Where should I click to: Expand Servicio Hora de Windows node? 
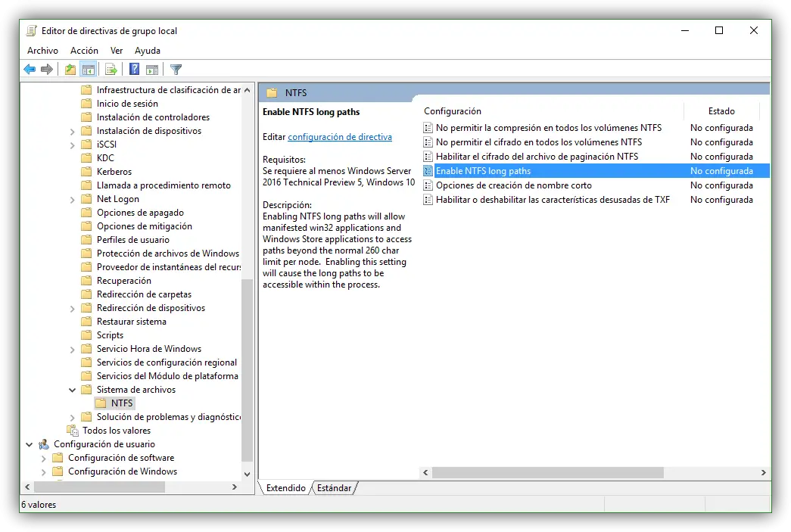tap(72, 350)
